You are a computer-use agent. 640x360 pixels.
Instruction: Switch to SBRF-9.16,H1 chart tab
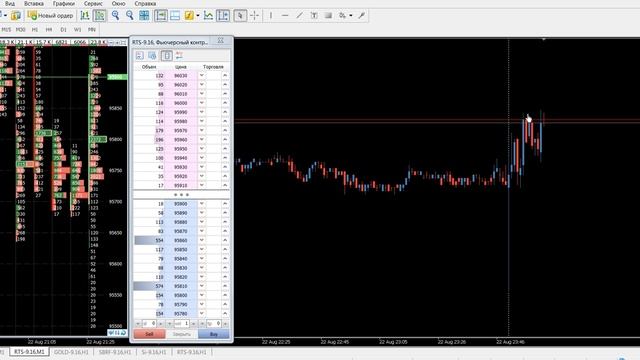(x=115, y=352)
